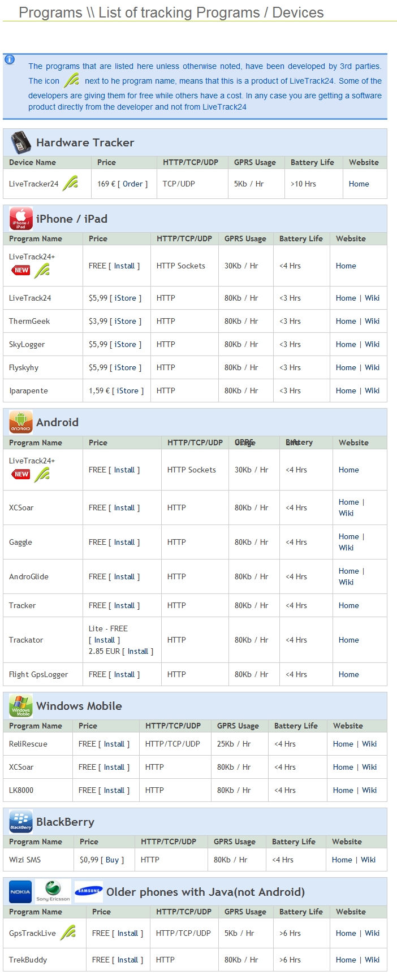Open Wiki link for ReliRescue
Image resolution: width=397 pixels, height=980 pixels.
pyautogui.click(x=369, y=744)
